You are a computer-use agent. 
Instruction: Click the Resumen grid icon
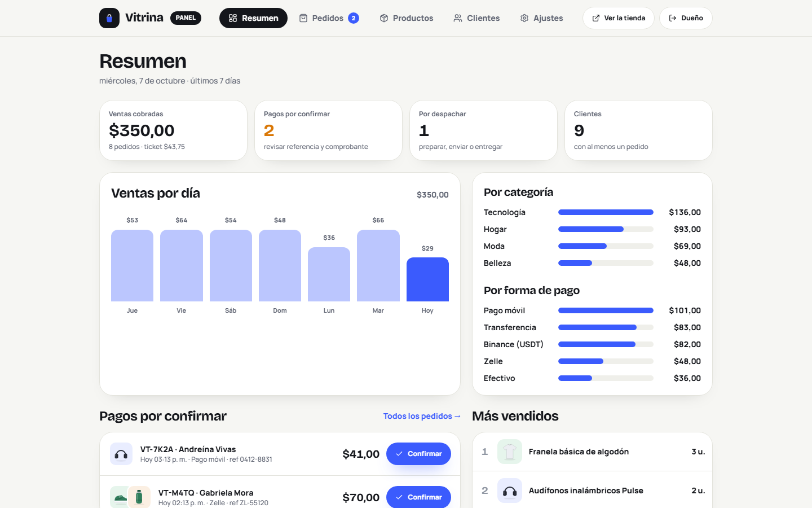(233, 18)
